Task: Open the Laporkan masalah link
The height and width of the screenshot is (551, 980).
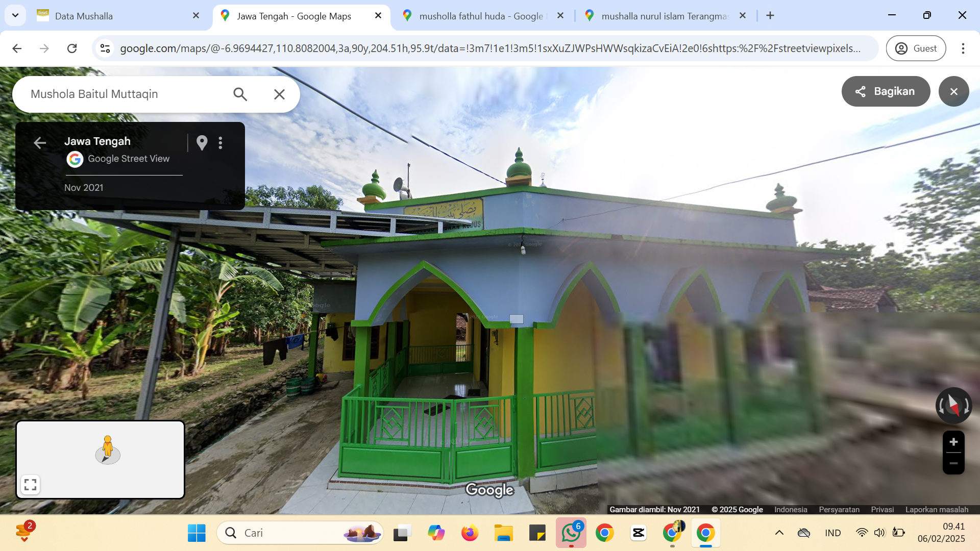Action: pos(937,509)
